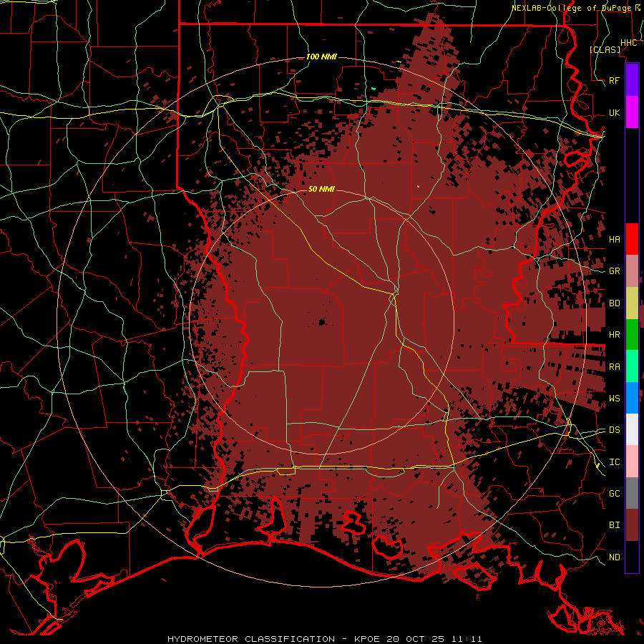The width and height of the screenshot is (644, 644).
Task: Click the HR green legend swatch
Action: tap(632, 334)
